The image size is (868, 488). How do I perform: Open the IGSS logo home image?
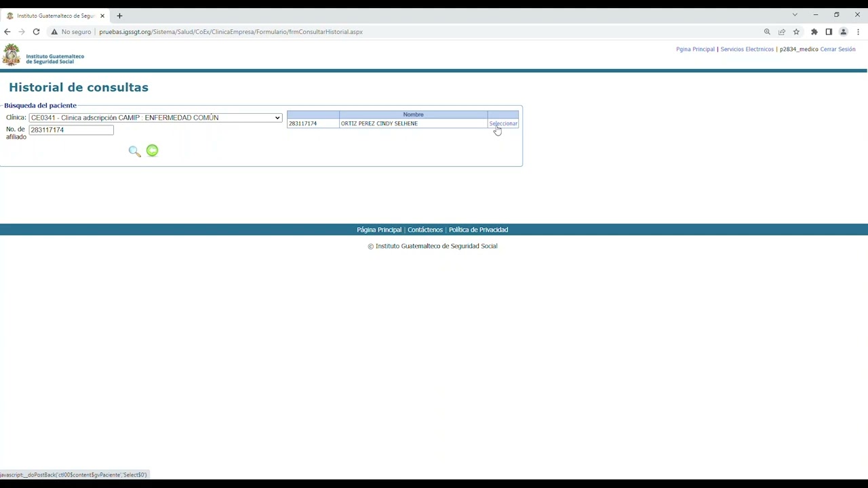[43, 55]
